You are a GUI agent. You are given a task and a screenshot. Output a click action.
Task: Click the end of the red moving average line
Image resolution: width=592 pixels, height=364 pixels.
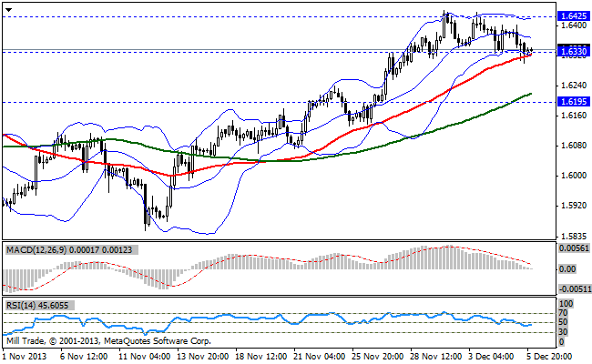(531, 55)
